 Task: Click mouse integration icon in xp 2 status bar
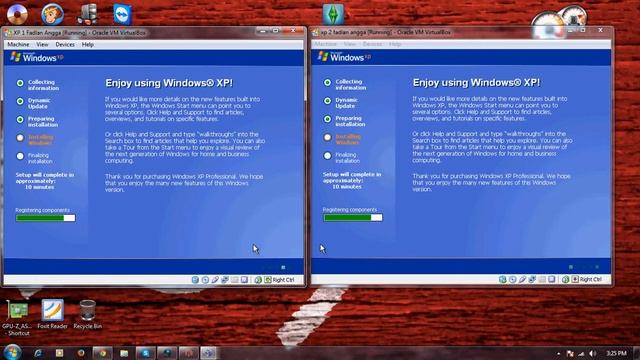[565, 279]
